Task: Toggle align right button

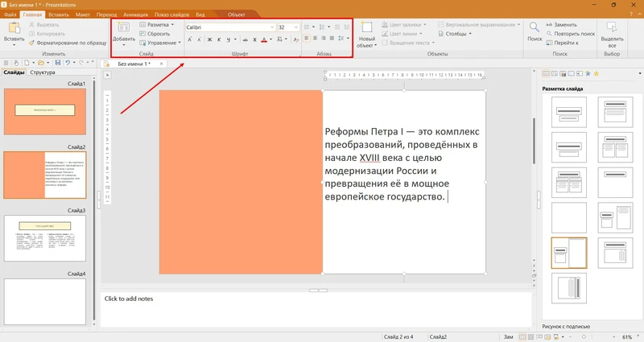Action: [x=324, y=38]
